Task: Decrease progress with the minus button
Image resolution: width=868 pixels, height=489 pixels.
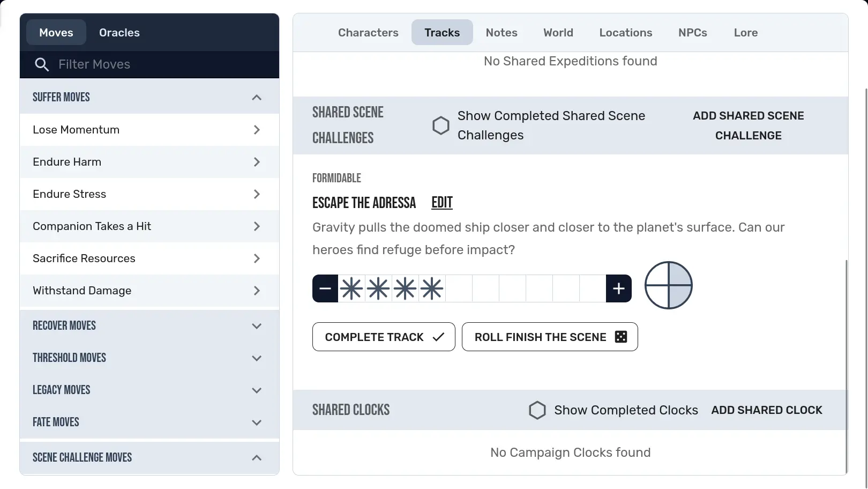Action: coord(325,288)
